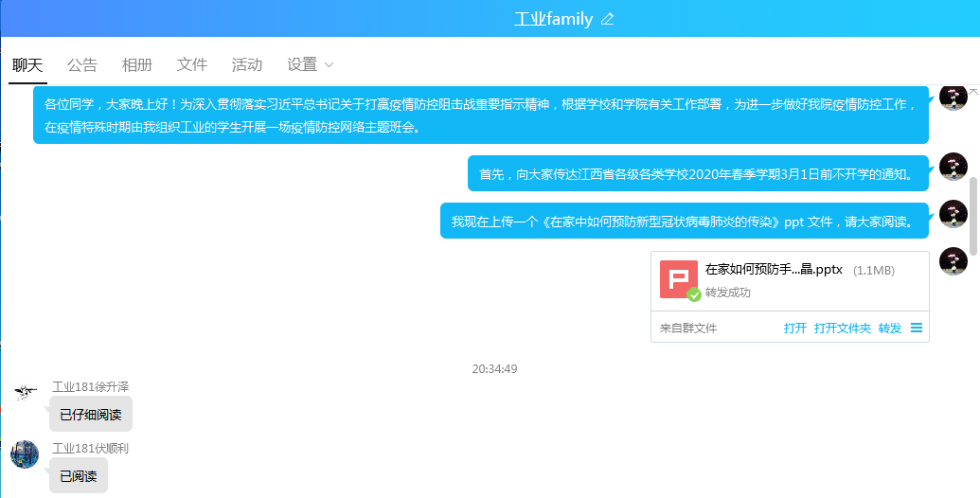The image size is (980, 498).
Task: Click 打开 to open the file
Action: pos(795,328)
